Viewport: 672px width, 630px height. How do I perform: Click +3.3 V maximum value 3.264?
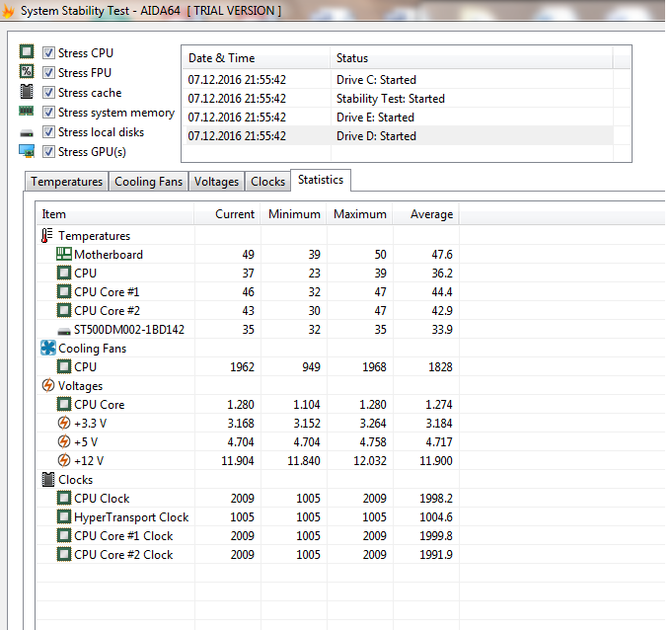(373, 424)
